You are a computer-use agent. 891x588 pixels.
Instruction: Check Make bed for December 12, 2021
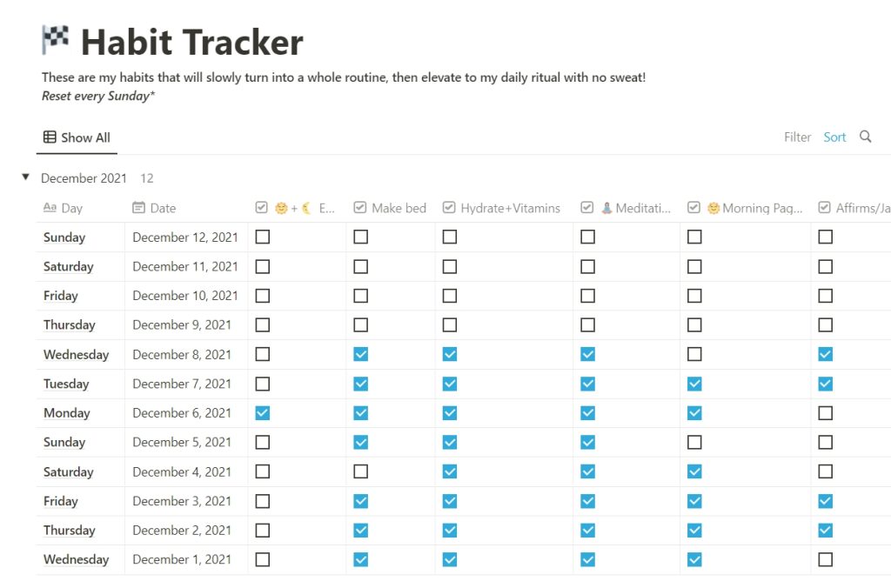pos(361,237)
